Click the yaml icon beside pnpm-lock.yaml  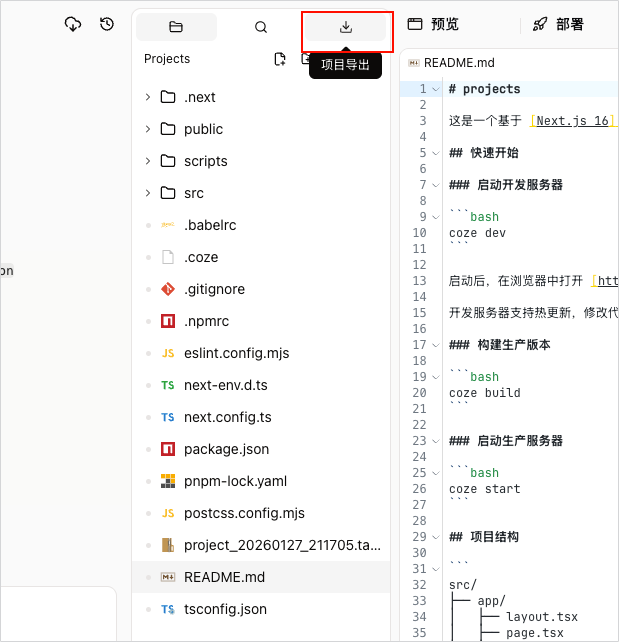168,481
